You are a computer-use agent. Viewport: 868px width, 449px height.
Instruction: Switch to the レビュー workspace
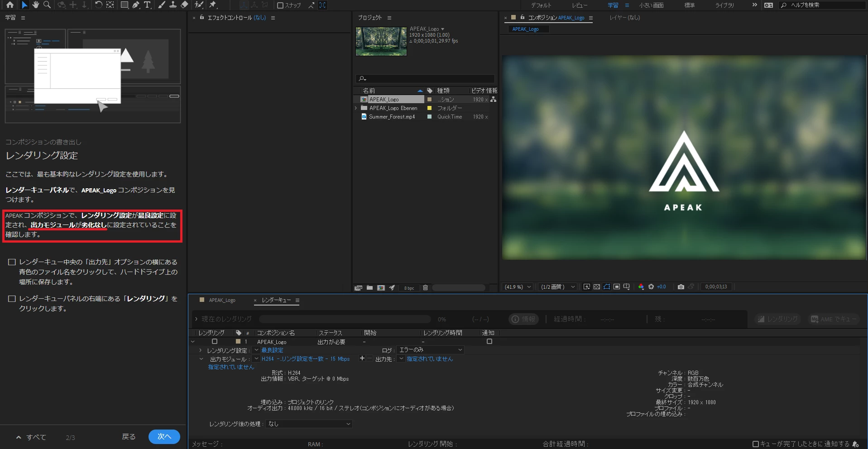[580, 5]
